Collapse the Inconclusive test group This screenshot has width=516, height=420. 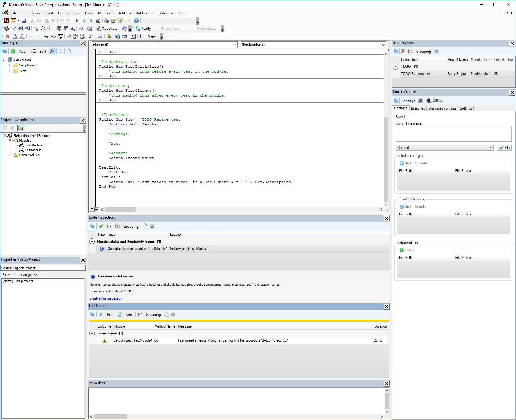(92, 333)
